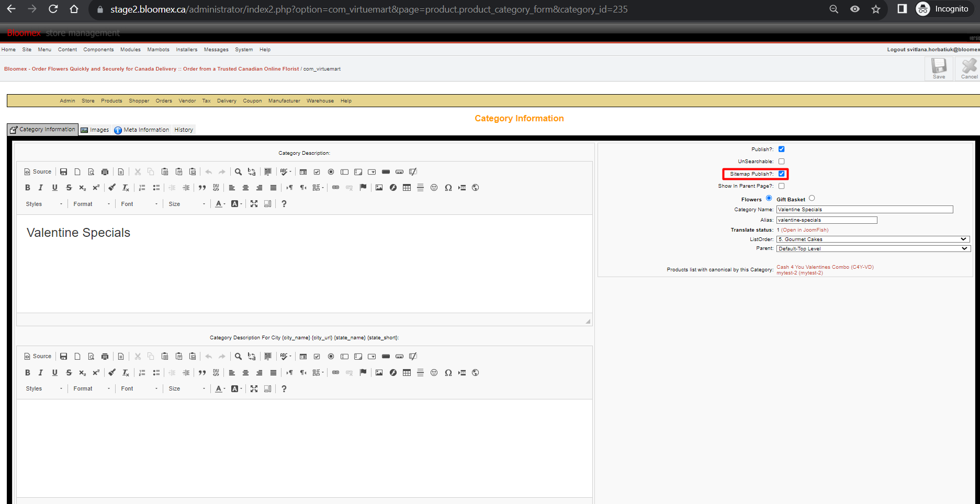The image size is (980, 504).
Task: Open the Products menu in yellow bar
Action: coord(111,101)
